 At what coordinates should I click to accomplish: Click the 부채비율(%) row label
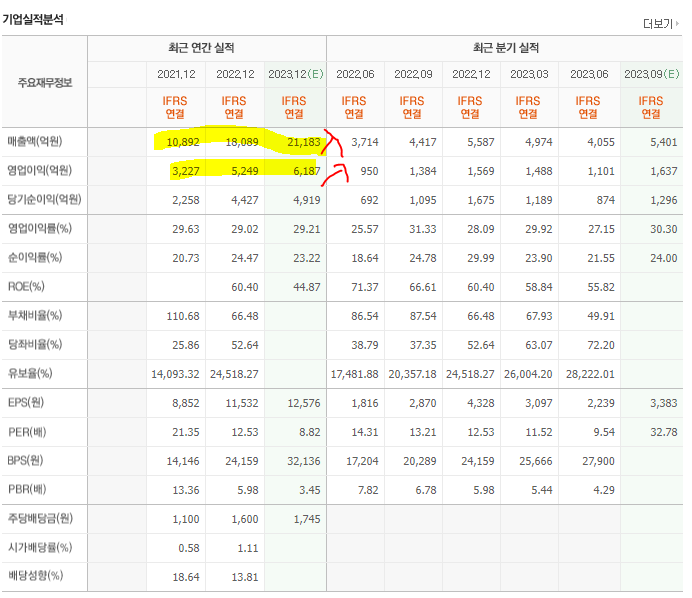(35, 316)
